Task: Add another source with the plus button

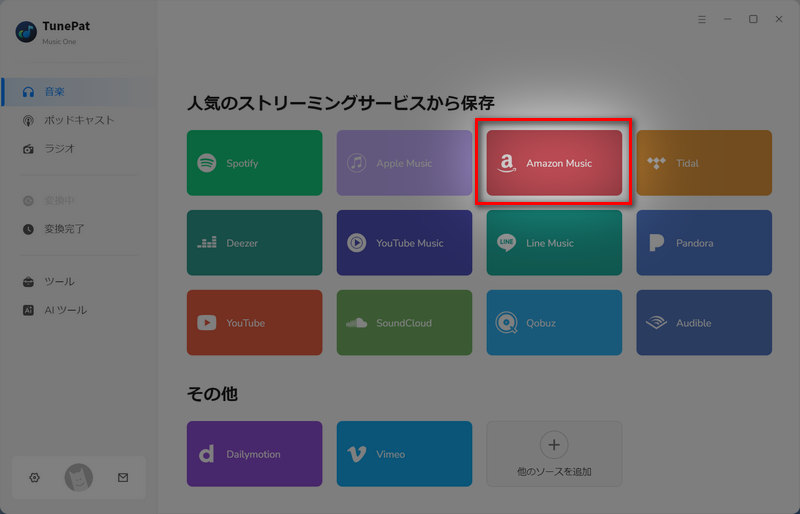Action: [x=554, y=445]
